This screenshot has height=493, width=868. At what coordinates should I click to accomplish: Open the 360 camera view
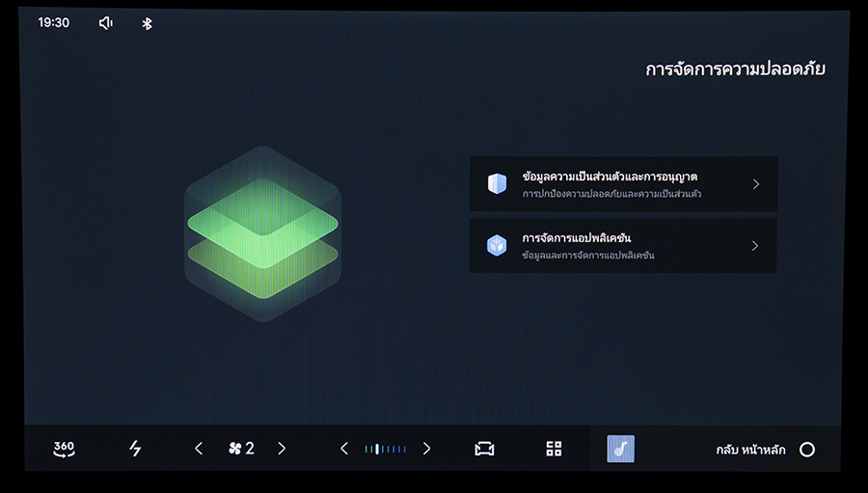pyautogui.click(x=64, y=449)
